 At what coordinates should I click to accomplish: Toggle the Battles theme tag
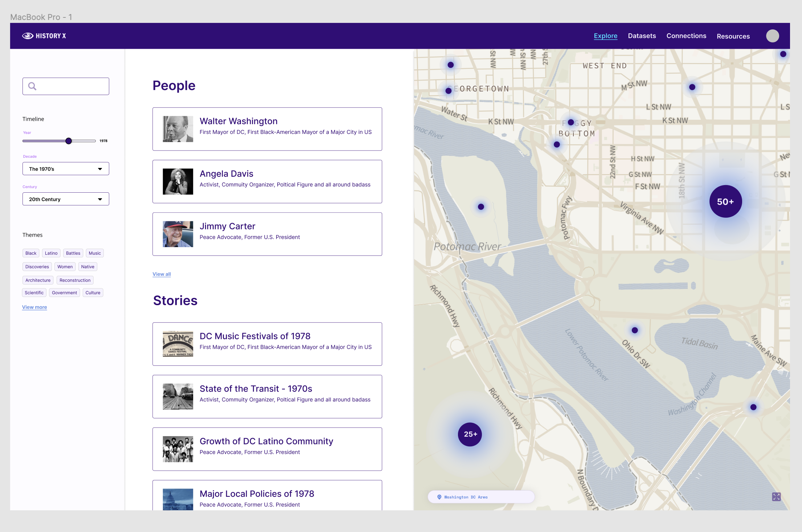point(73,253)
